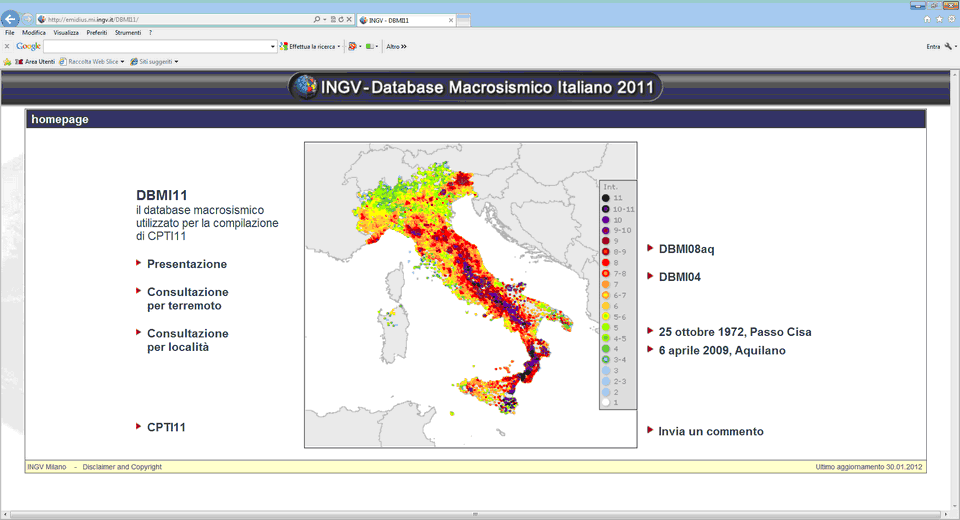The height and width of the screenshot is (520, 960).
Task: Click the Invia un commento link
Action: click(711, 431)
